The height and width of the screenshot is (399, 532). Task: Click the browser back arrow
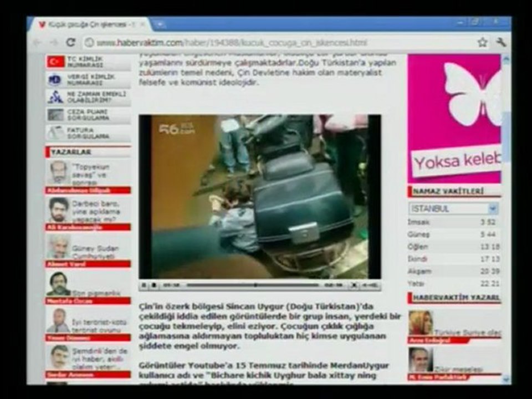click(x=37, y=43)
